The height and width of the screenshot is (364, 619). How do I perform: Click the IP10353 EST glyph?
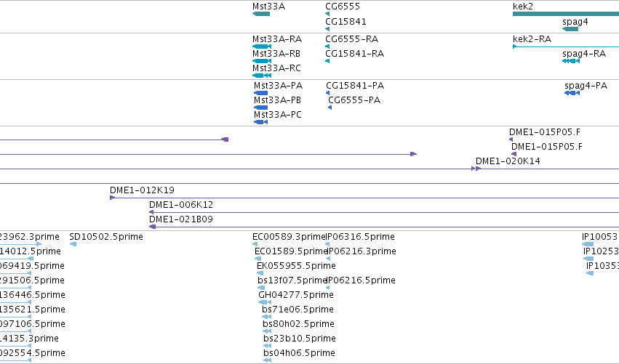pos(590,274)
